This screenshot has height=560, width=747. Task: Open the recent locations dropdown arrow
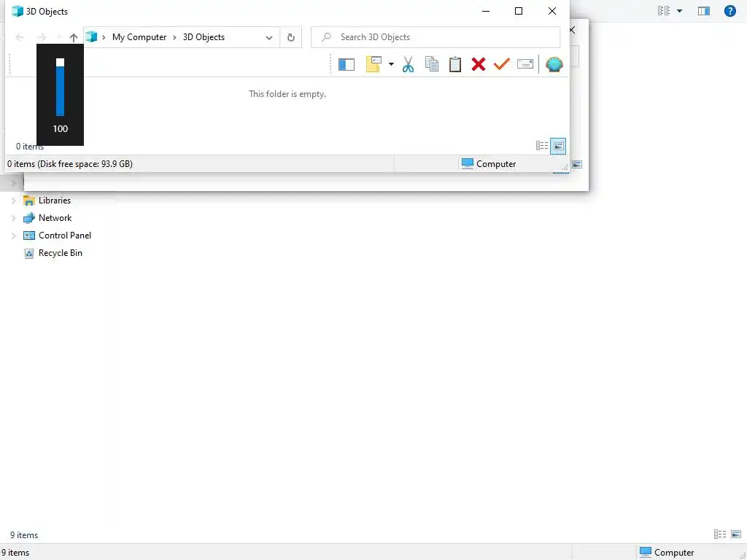tap(58, 38)
